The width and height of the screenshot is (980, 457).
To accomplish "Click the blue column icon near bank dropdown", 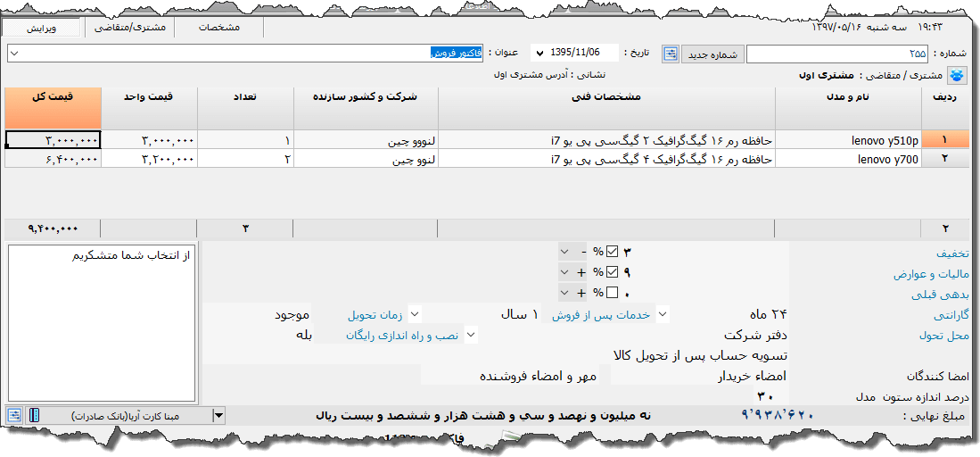I will pyautogui.click(x=34, y=414).
